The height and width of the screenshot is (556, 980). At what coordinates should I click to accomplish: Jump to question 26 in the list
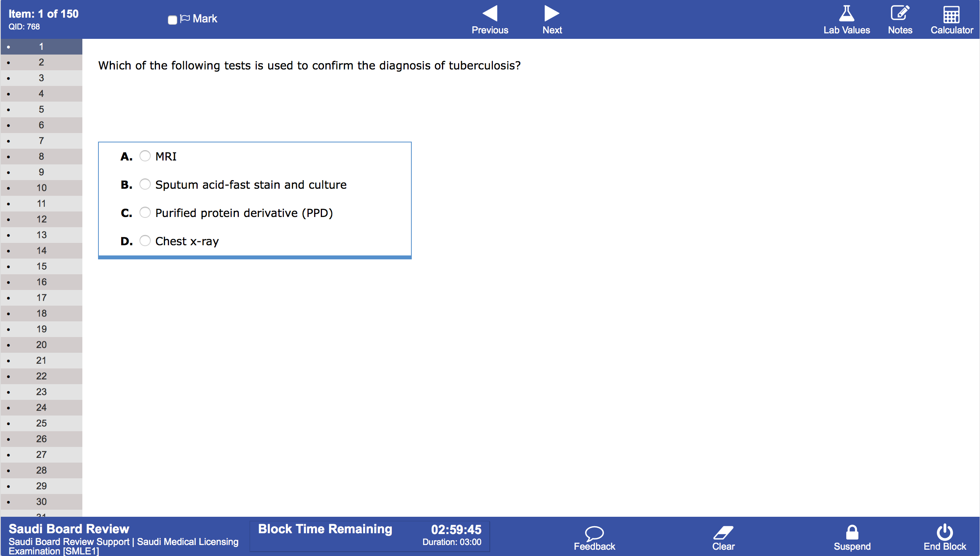pyautogui.click(x=41, y=439)
